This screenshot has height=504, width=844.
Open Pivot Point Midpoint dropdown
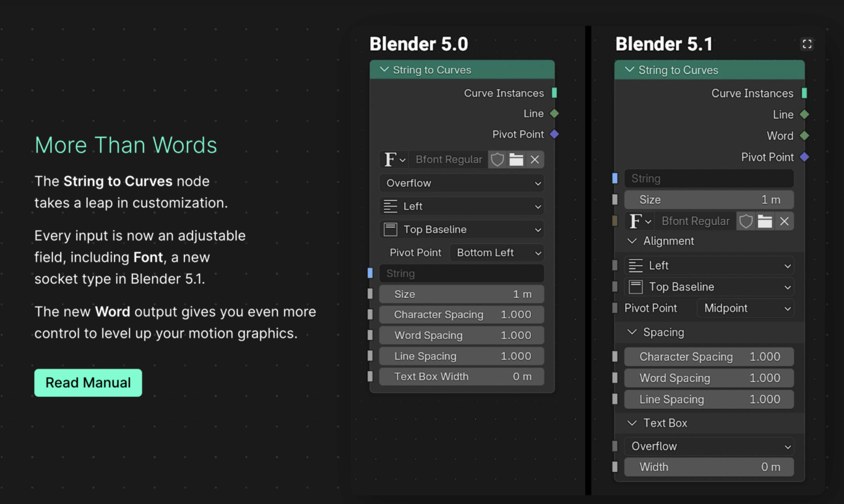click(745, 308)
